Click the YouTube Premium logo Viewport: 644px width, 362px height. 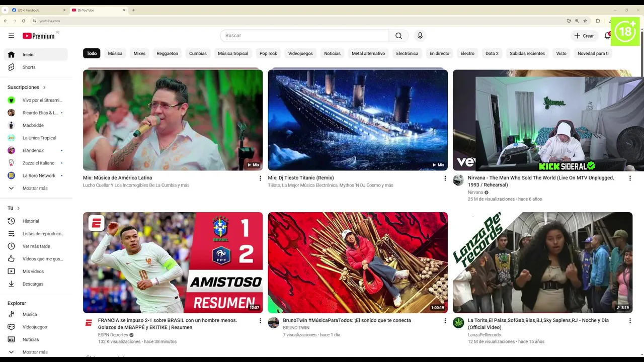(x=39, y=36)
